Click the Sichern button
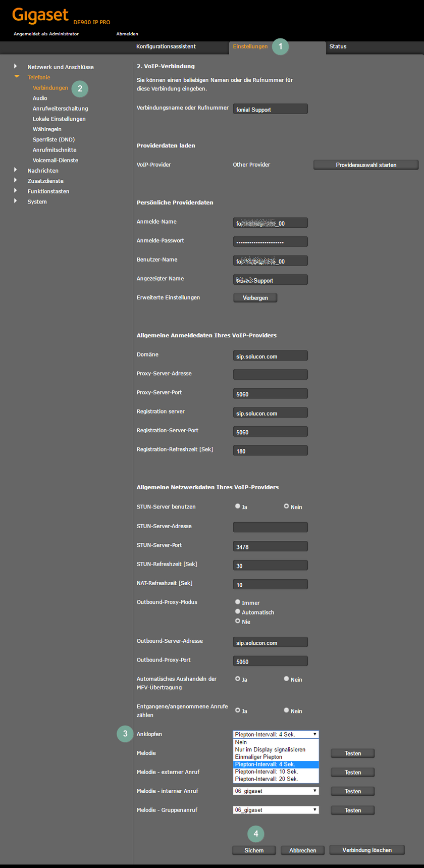Image resolution: width=424 pixels, height=868 pixels. coord(254,850)
